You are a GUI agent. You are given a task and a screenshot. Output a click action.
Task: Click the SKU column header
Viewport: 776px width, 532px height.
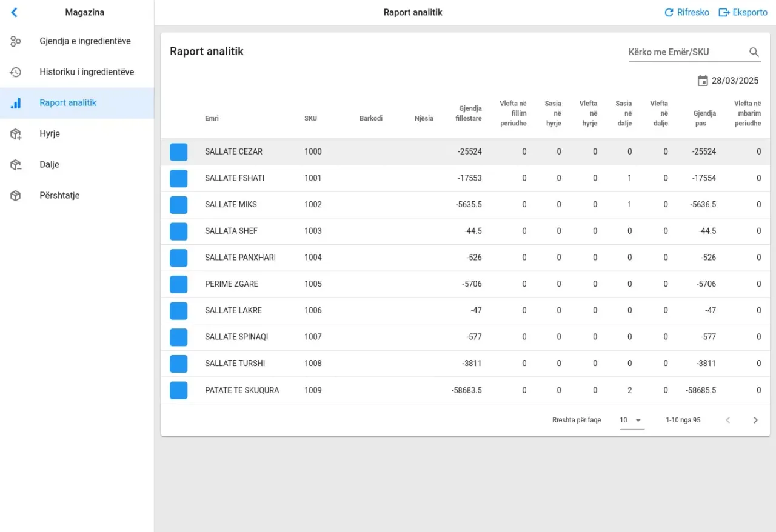click(310, 118)
